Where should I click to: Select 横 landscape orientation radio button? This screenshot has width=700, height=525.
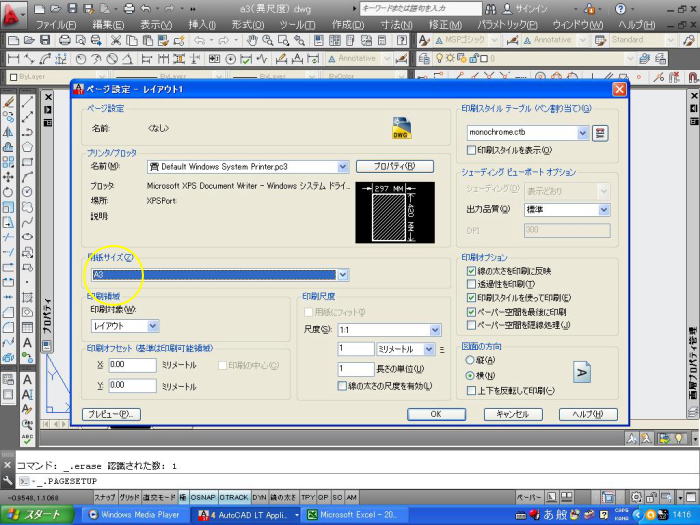[x=470, y=375]
